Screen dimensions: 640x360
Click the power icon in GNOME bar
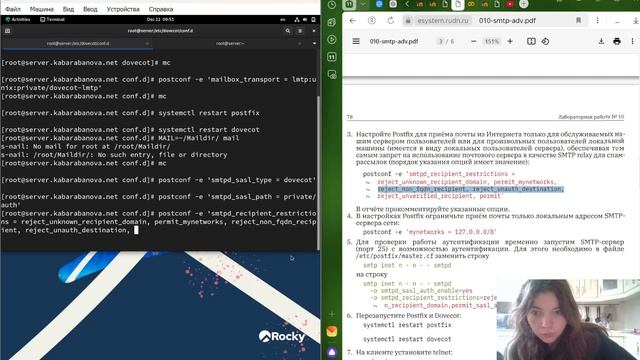313,19
